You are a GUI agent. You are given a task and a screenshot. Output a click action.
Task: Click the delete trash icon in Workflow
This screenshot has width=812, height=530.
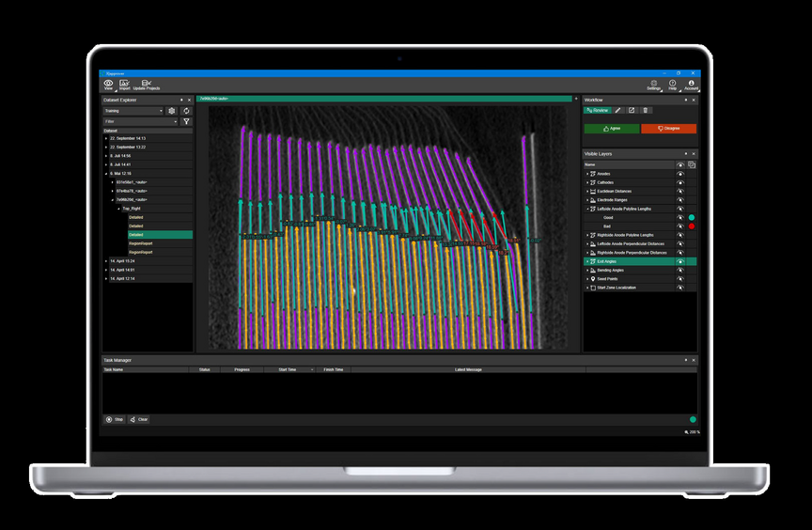[x=646, y=110]
